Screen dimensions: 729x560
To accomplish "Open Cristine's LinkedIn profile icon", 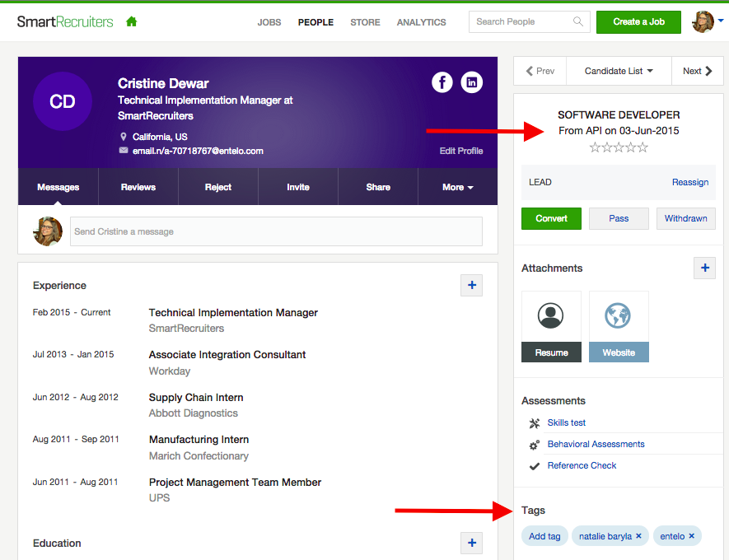I will (472, 82).
